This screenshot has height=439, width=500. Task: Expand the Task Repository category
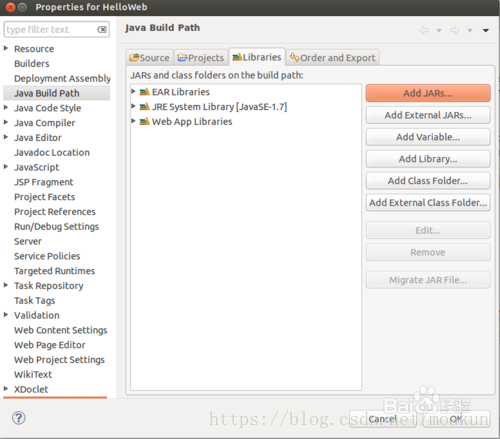(x=6, y=285)
